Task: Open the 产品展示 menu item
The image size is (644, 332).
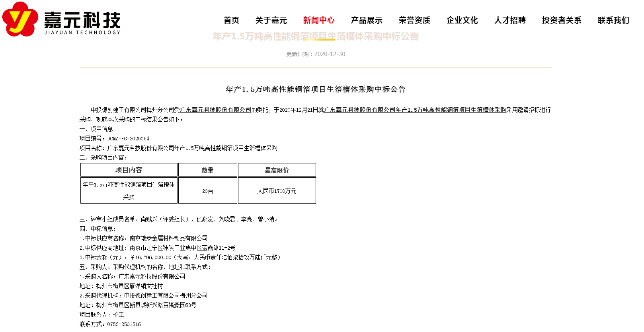Action: [x=367, y=20]
